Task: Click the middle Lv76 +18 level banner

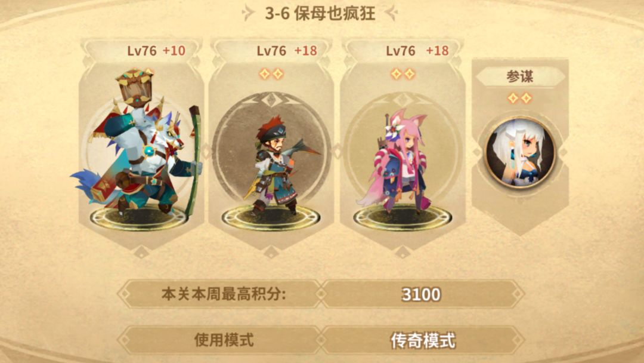Action: (271, 51)
